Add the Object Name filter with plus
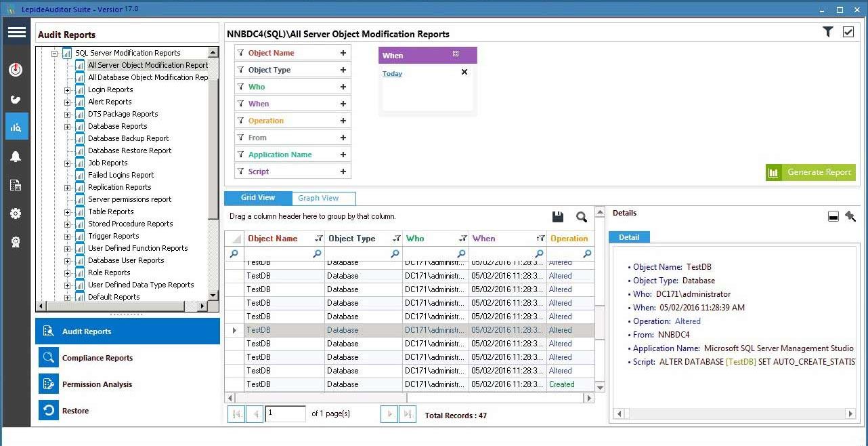Screen dimensions: 868x446 pyautogui.click(x=343, y=53)
